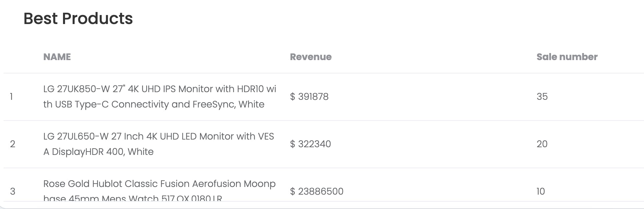Select the NAME column header
This screenshot has height=209, width=644.
point(57,57)
